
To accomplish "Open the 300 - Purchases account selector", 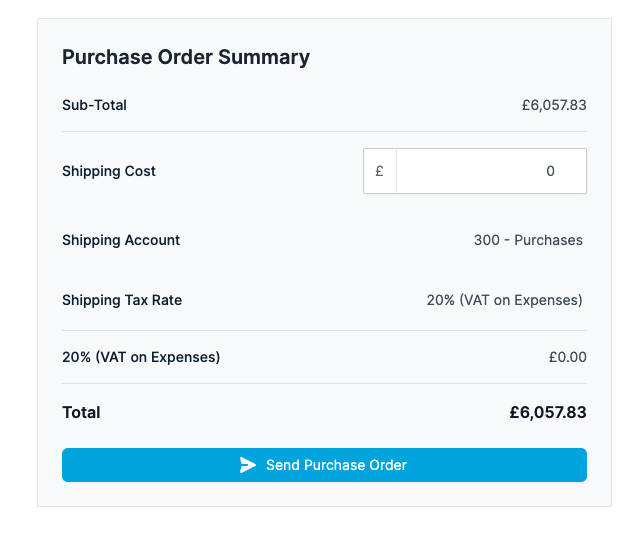I will click(x=528, y=240).
